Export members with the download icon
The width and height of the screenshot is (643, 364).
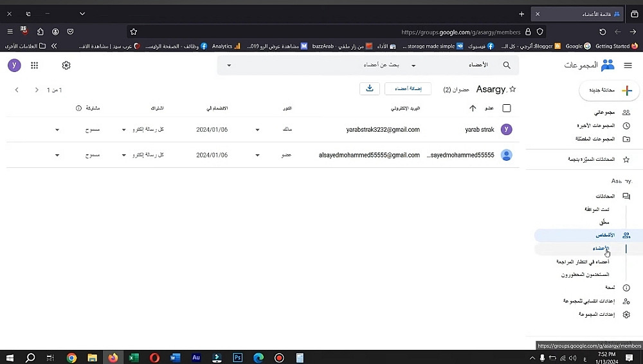[370, 89]
